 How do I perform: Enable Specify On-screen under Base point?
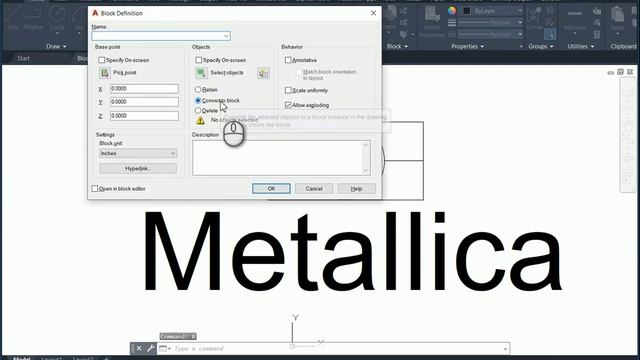[x=102, y=60]
